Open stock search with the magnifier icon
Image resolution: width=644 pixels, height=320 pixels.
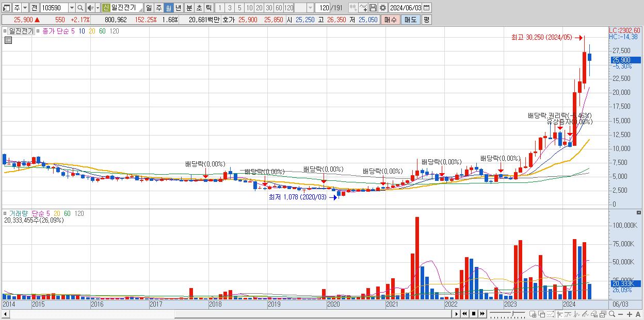pos(81,8)
